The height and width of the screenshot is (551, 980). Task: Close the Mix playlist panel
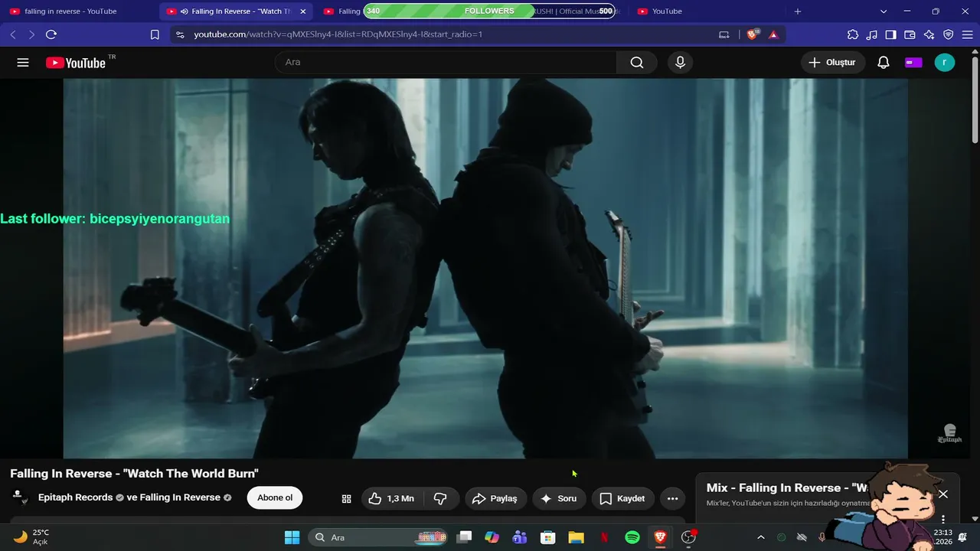tap(943, 494)
